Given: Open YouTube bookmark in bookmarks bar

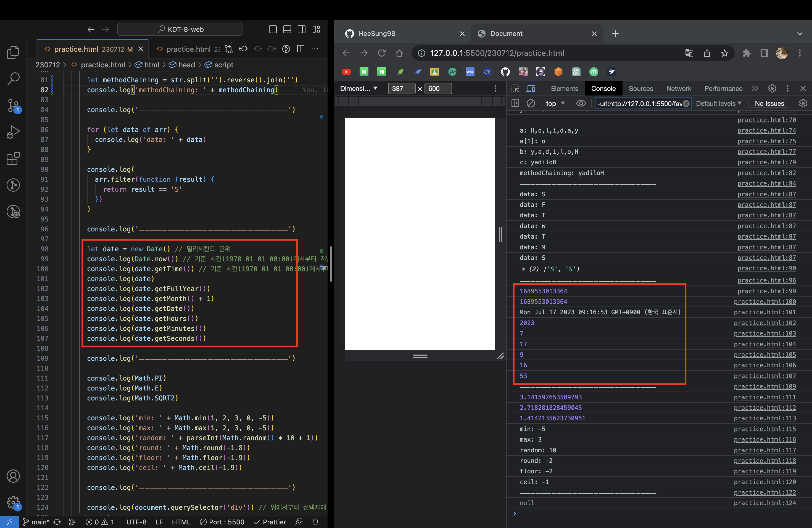Looking at the screenshot, I should [x=346, y=72].
